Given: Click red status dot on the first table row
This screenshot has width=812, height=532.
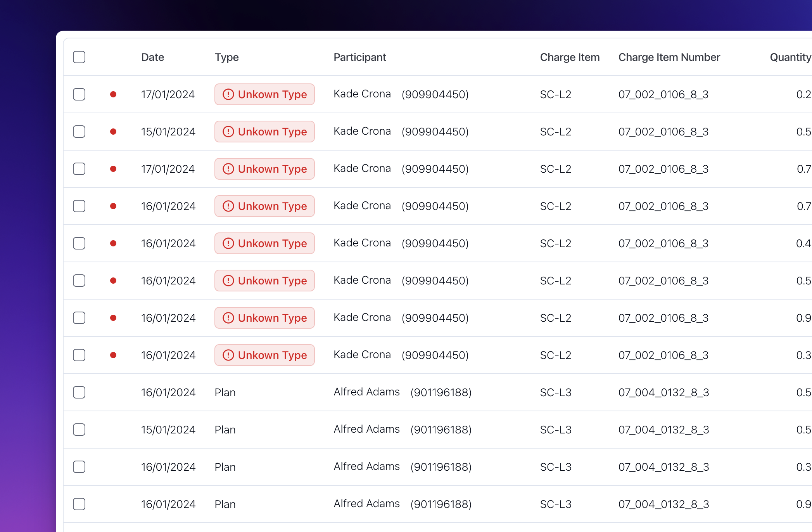Looking at the screenshot, I should click(113, 94).
